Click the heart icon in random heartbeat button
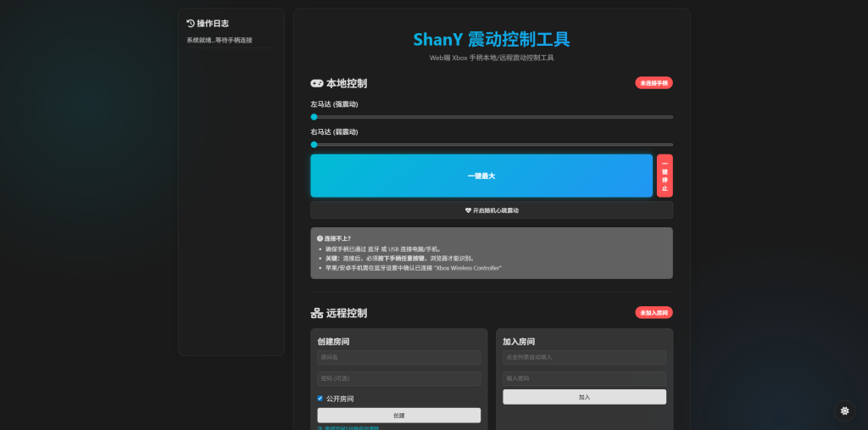 pyautogui.click(x=468, y=210)
